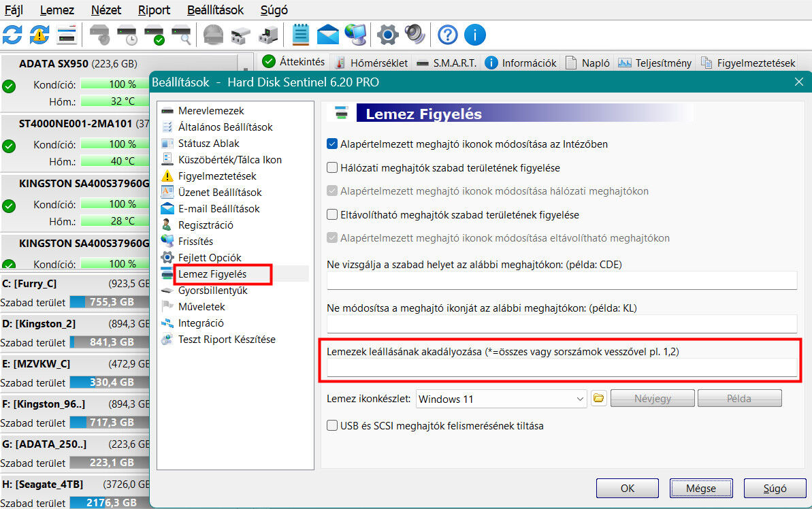
Task: Select Merevlemezek in settings list
Action: [x=211, y=111]
